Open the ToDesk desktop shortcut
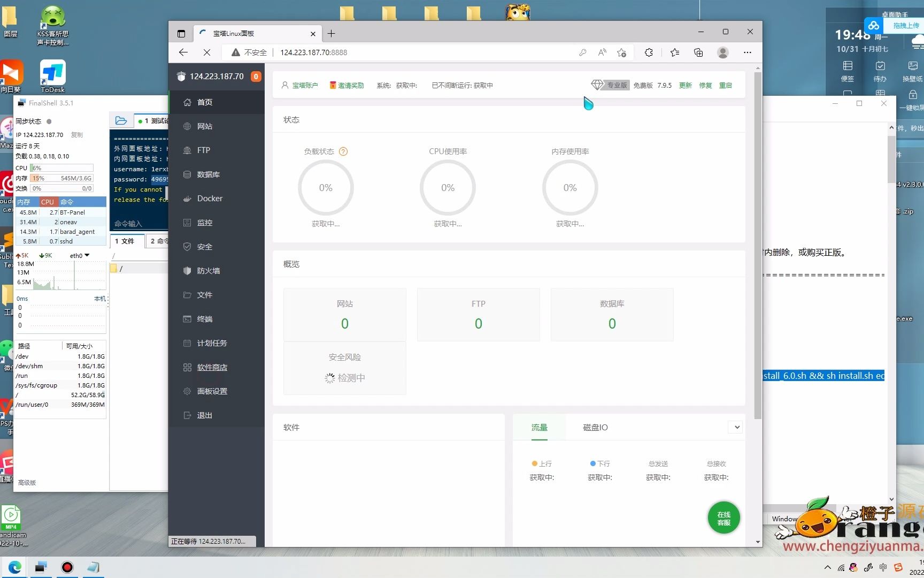The image size is (924, 578). pos(52,77)
